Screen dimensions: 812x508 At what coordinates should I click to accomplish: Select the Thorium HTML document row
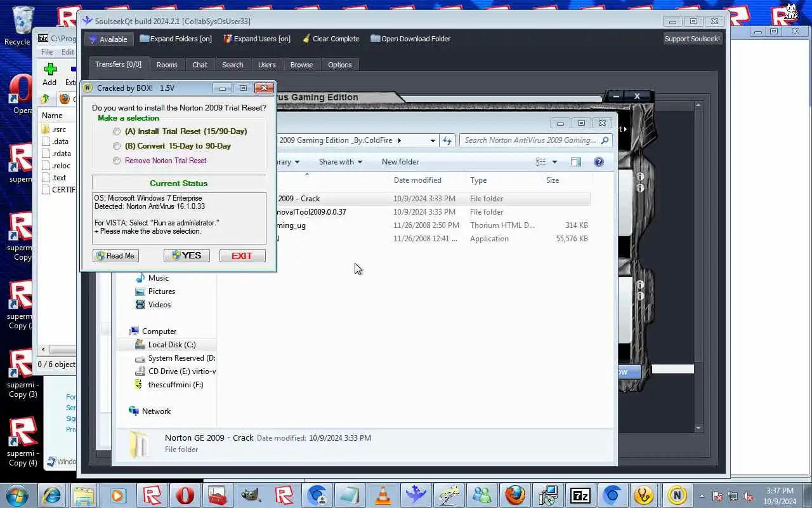[433, 225]
